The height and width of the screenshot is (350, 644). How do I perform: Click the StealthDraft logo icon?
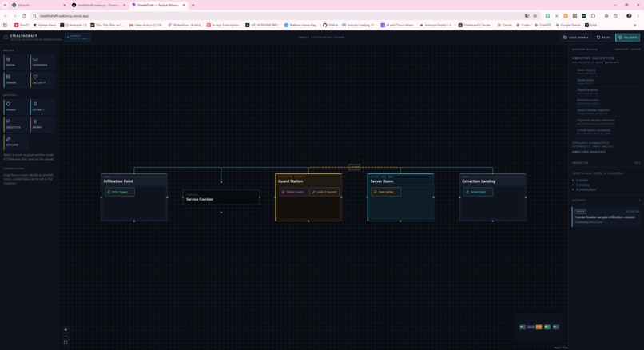pos(6,38)
